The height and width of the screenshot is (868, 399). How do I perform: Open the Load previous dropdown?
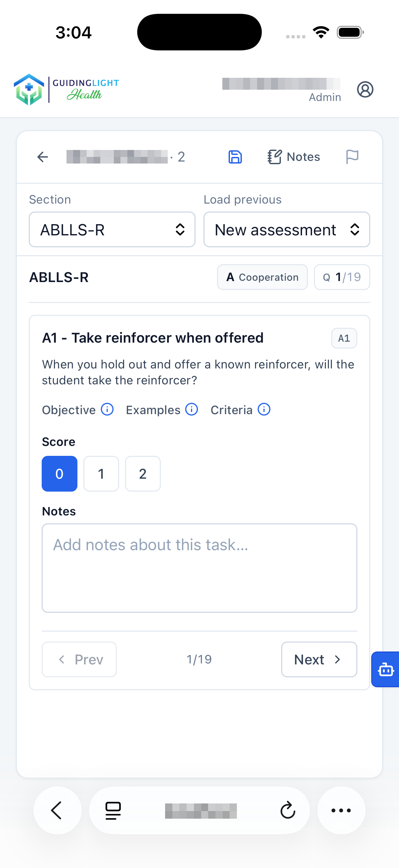coord(287,229)
